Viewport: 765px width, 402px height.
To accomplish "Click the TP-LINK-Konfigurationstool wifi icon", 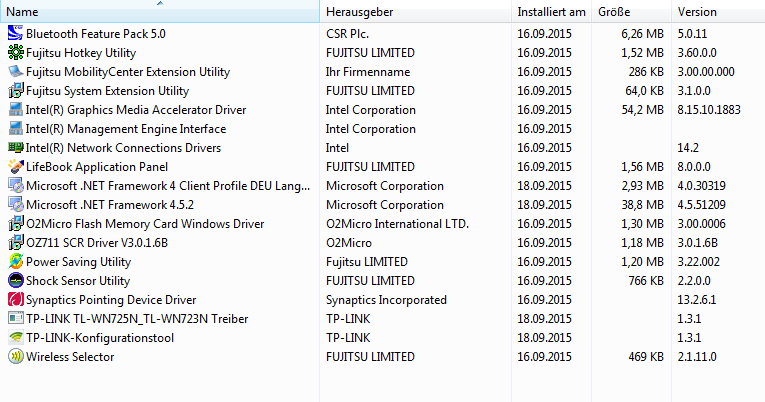I will (x=16, y=338).
